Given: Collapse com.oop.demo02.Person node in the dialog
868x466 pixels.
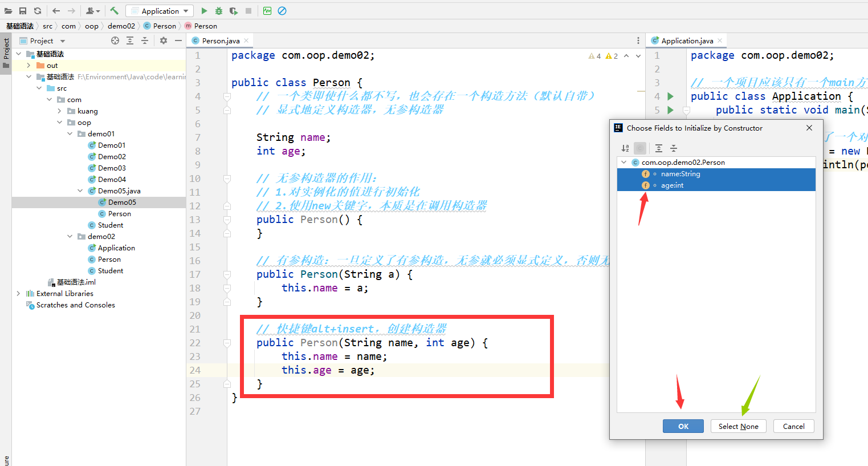Looking at the screenshot, I should (x=624, y=163).
